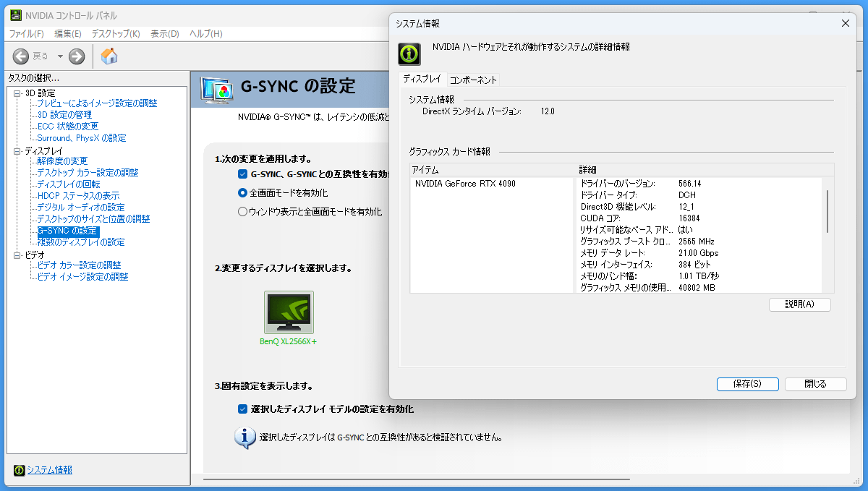Click the blue info icon near bottom

coord(245,437)
